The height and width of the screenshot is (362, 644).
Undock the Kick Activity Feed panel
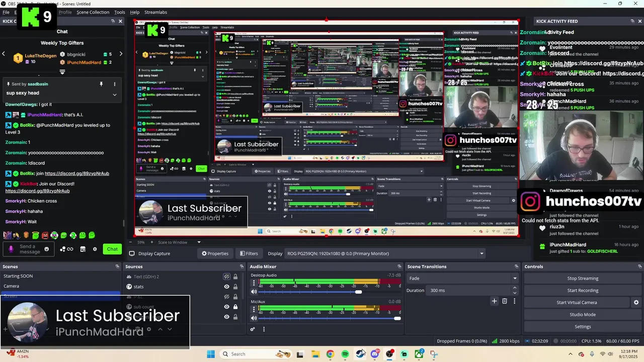(x=632, y=21)
